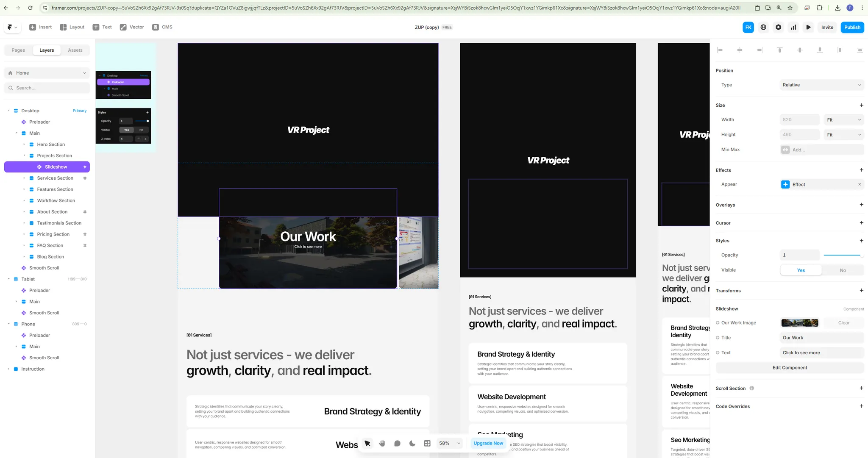The height and width of the screenshot is (458, 868).
Task: Open the Position Type dropdown
Action: pos(821,85)
